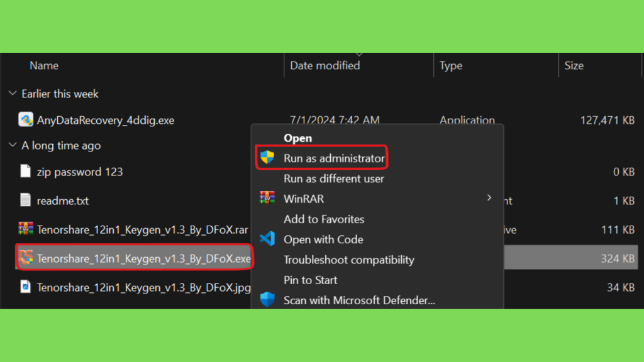Click the 111 KB size value
This screenshot has height=362, width=644.
click(x=618, y=229)
